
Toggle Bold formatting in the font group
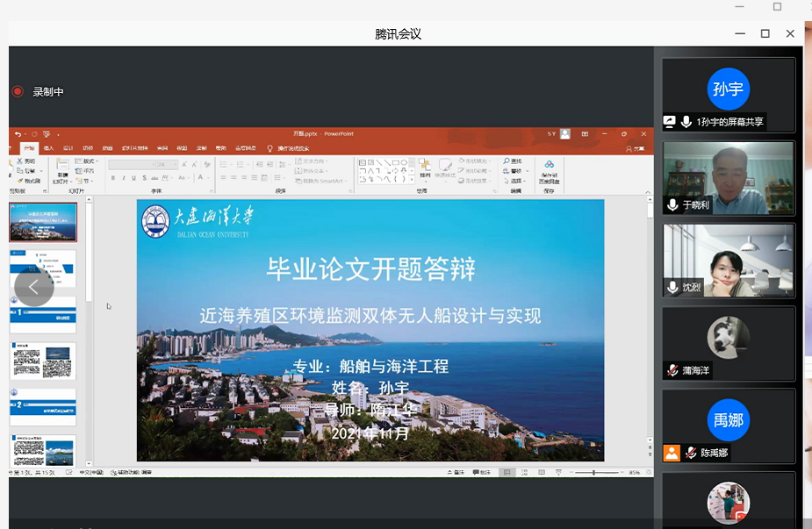[x=112, y=177]
